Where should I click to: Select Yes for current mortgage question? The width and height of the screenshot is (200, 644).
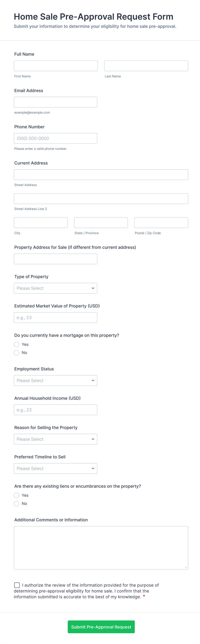pyautogui.click(x=17, y=345)
